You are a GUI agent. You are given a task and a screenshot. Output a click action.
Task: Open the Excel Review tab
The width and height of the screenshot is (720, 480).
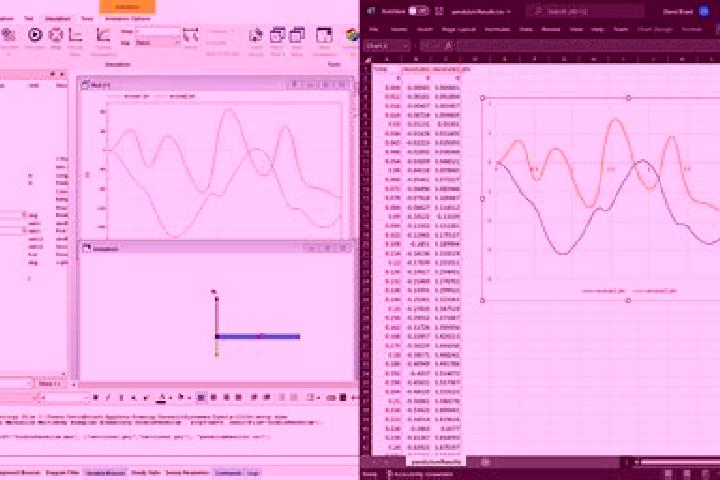pyautogui.click(x=551, y=29)
